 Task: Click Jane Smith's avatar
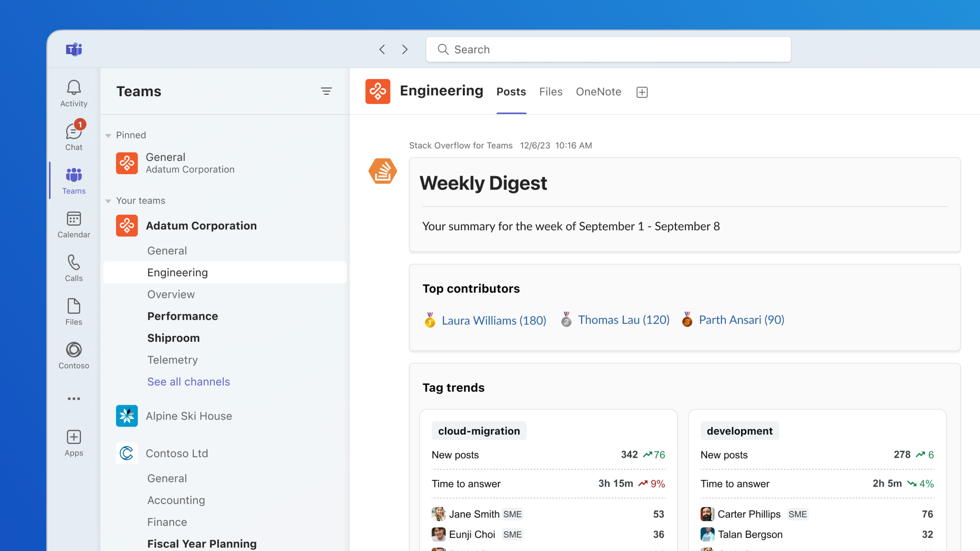coord(438,514)
